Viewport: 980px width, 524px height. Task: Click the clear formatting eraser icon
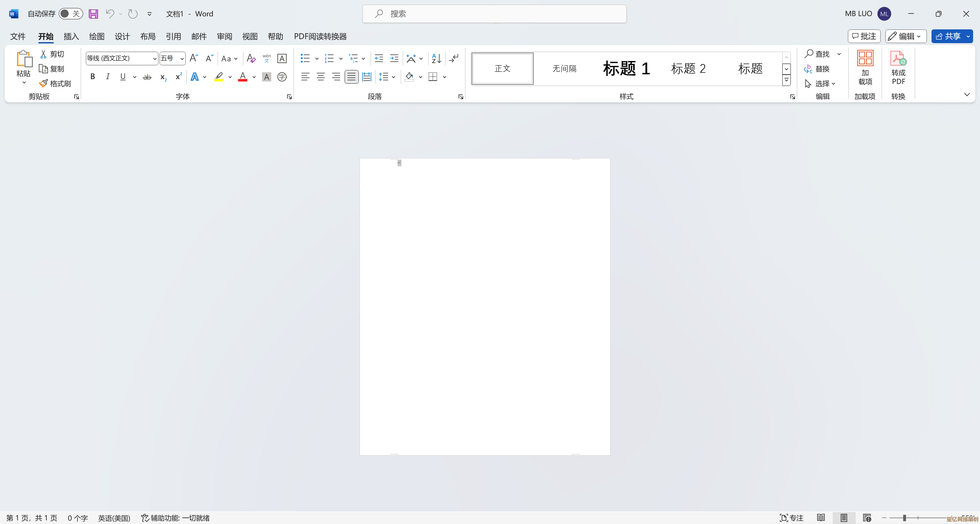251,58
